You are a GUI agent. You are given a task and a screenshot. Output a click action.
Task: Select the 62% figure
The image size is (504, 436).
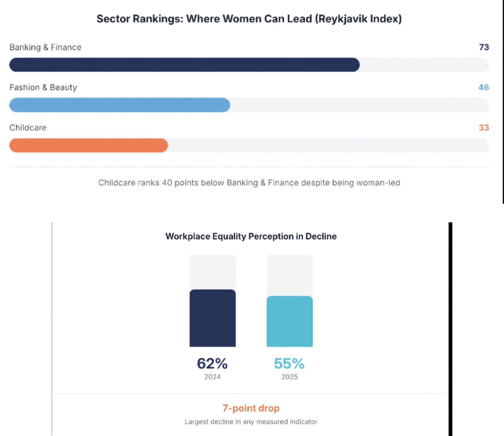(212, 363)
